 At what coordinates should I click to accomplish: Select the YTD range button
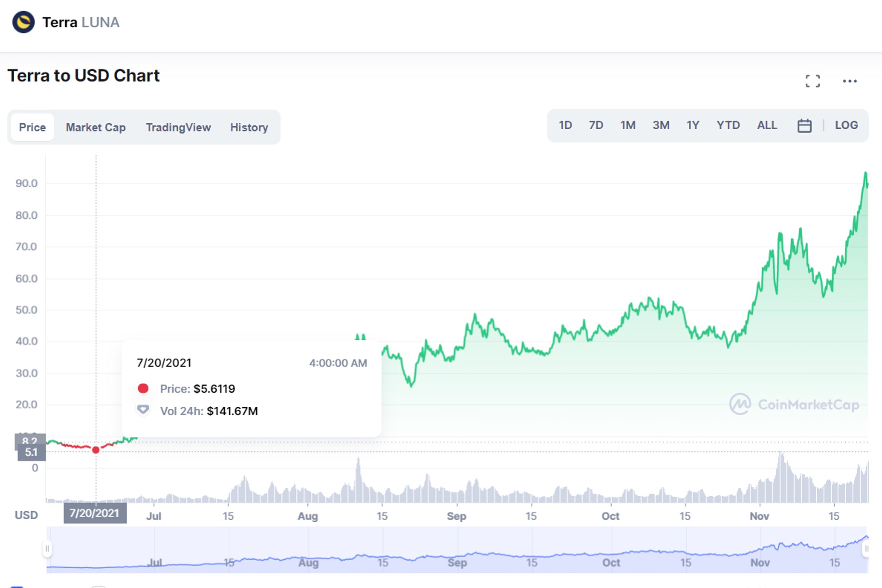pos(729,125)
